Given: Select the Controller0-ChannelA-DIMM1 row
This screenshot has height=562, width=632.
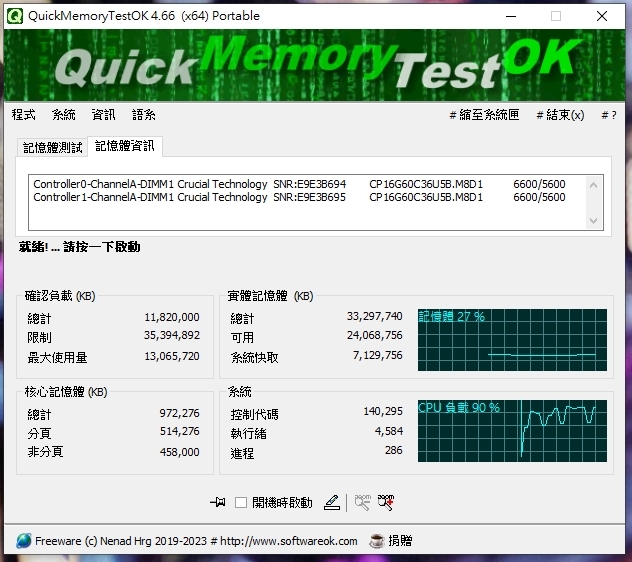Looking at the screenshot, I should [x=299, y=184].
